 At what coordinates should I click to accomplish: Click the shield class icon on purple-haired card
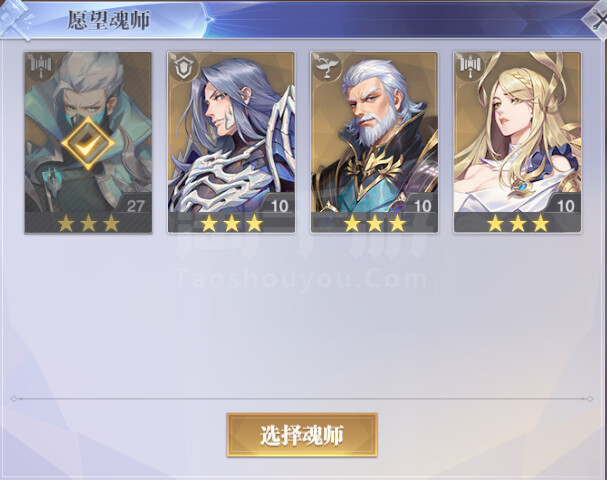tap(184, 67)
